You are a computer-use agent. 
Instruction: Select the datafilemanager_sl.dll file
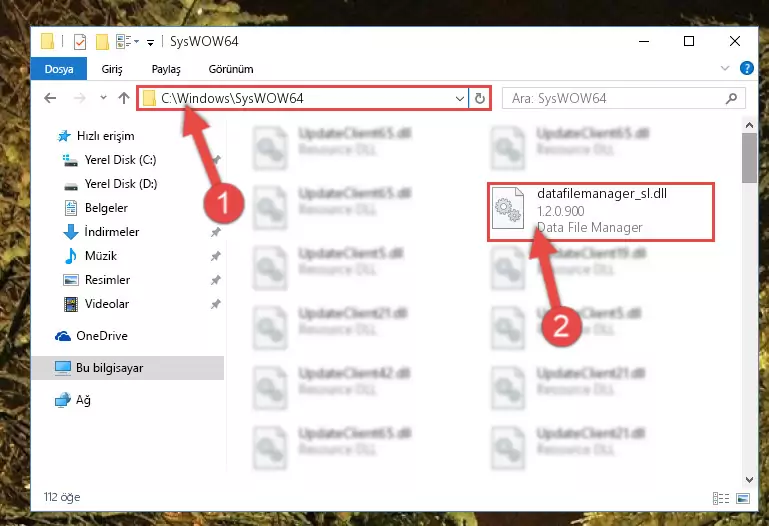click(x=600, y=211)
